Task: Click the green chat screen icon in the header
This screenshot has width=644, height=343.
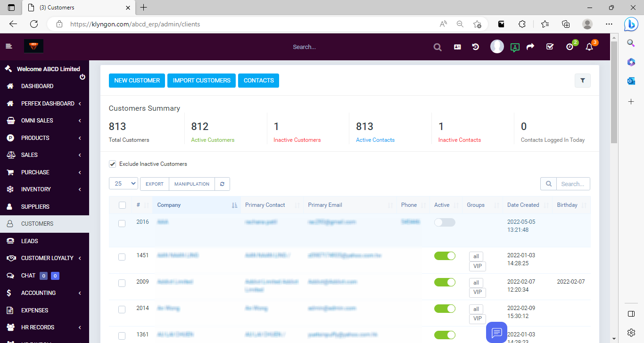Action: [515, 47]
